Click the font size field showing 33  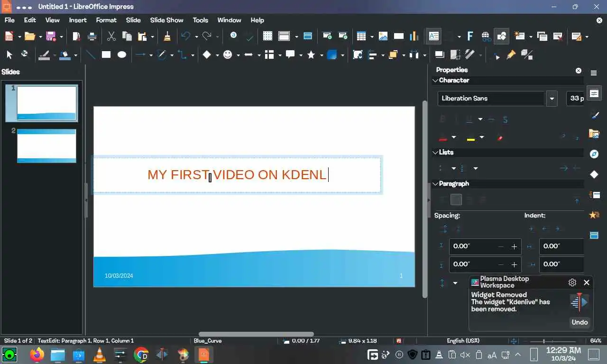[x=576, y=99]
